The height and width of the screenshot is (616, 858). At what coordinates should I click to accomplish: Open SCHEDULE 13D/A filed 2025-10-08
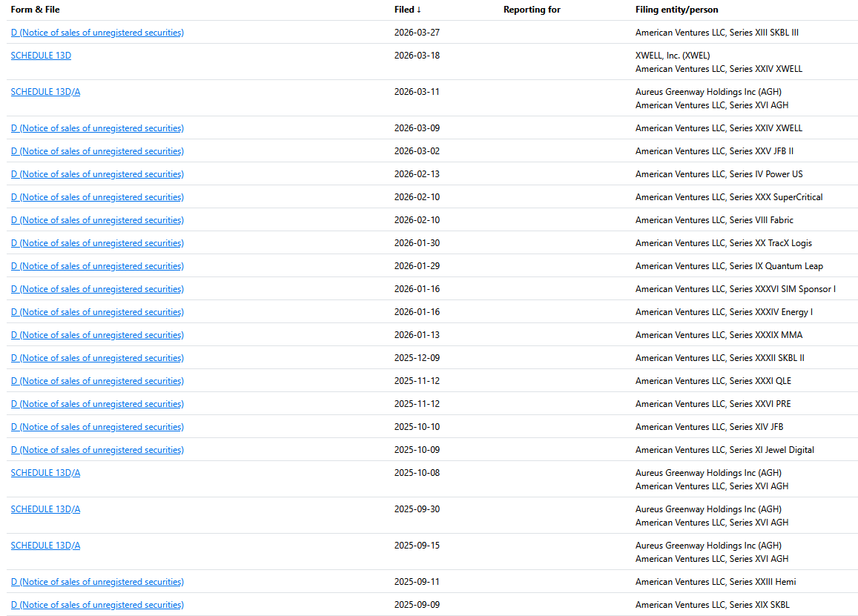point(45,473)
